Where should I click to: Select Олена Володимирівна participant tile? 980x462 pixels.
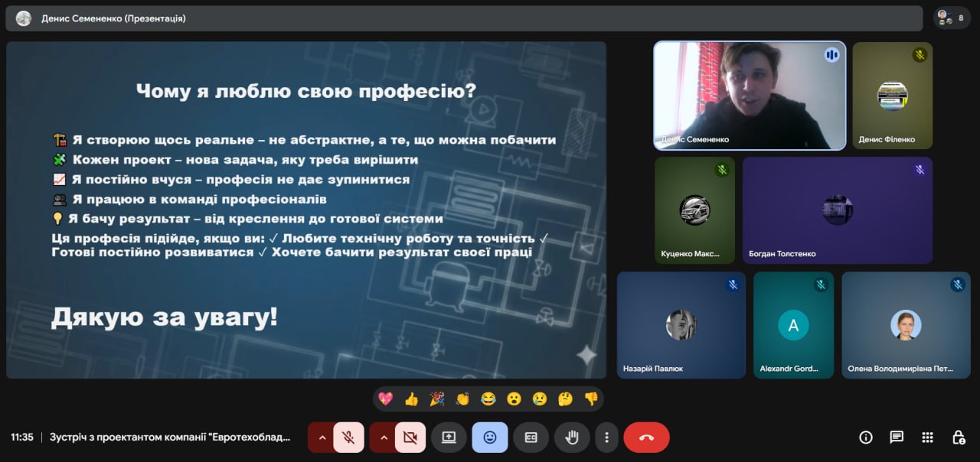coord(906,325)
